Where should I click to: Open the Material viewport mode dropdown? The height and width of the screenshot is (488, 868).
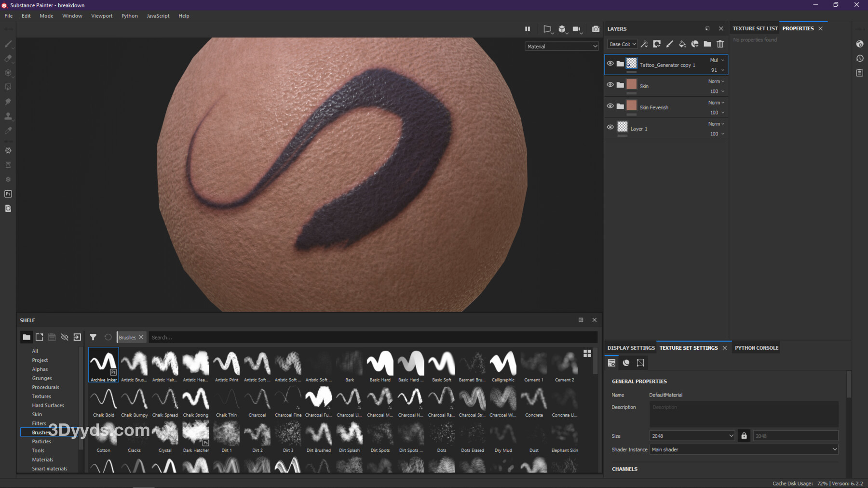click(x=562, y=46)
